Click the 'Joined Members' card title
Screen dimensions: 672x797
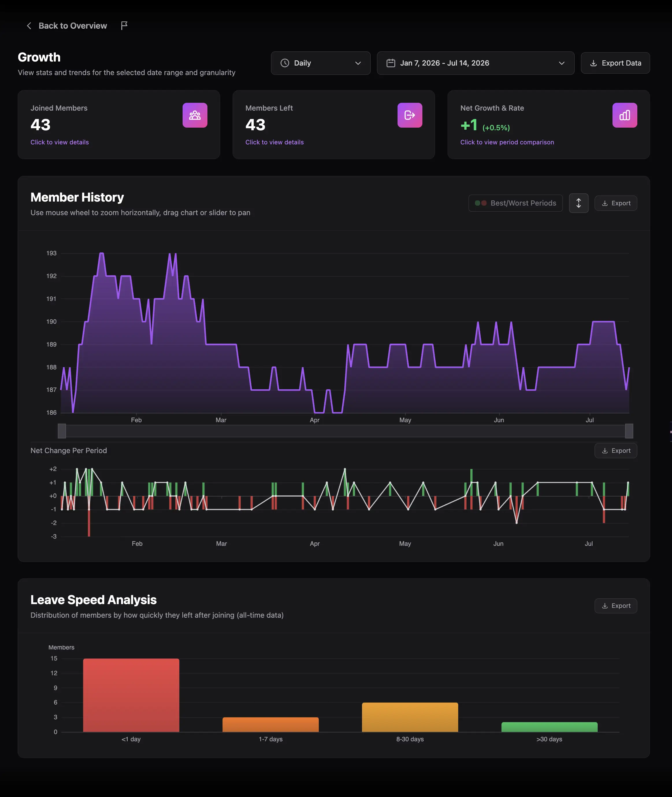point(59,108)
